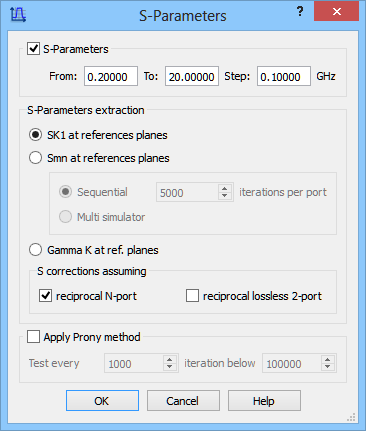The width and height of the screenshot is (366, 431).
Task: Check the Apply Prony method option
Action: pos(33,337)
